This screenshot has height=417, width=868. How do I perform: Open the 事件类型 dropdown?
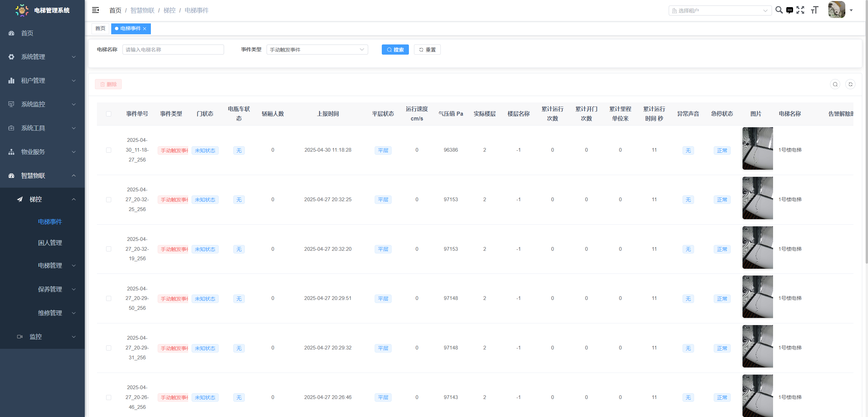click(x=317, y=50)
